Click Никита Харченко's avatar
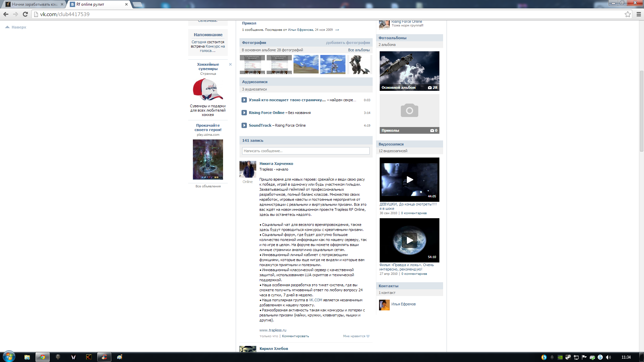Viewport: 644px width, 362px height. point(248,169)
